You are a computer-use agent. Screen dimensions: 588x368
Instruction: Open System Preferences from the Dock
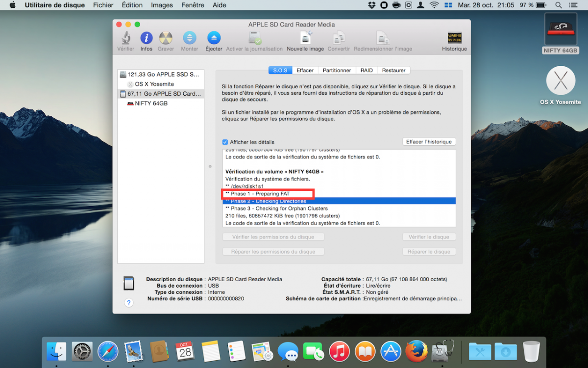(82, 351)
